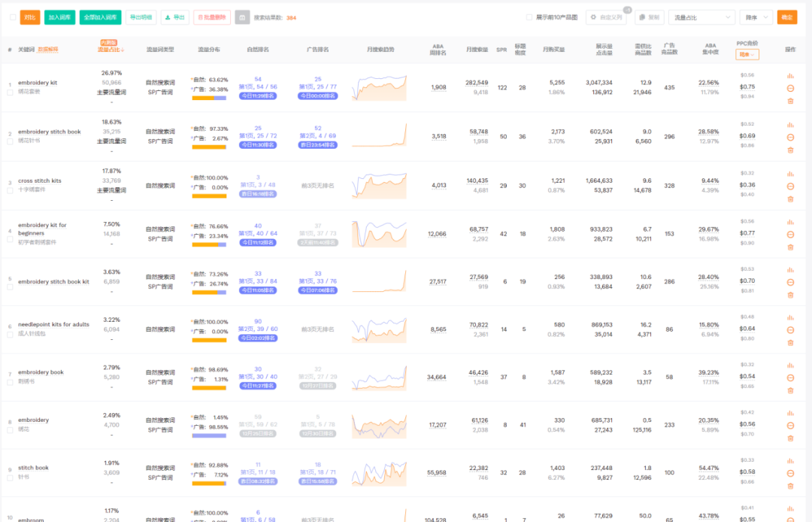Delete the embroidery kit for beginners row
Viewport: 812px width, 522px height.
point(790,247)
